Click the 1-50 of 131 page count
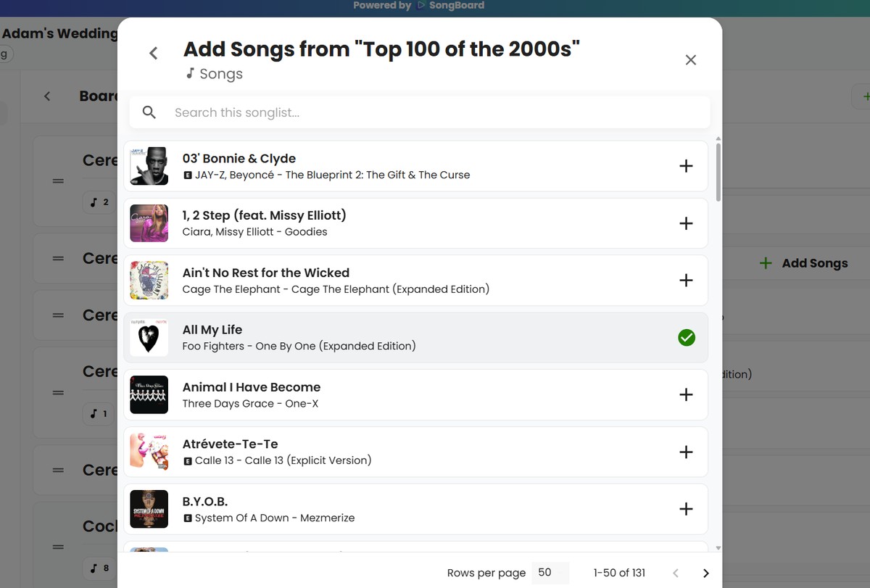The width and height of the screenshot is (870, 588). click(x=619, y=573)
